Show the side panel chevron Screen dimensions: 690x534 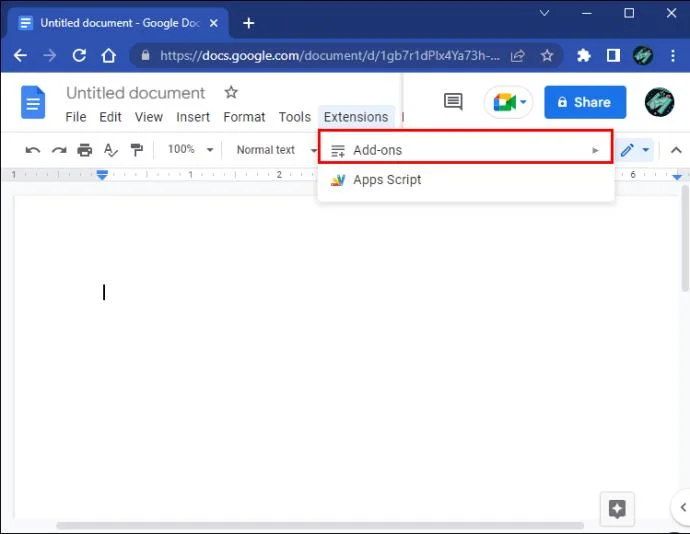[683, 507]
